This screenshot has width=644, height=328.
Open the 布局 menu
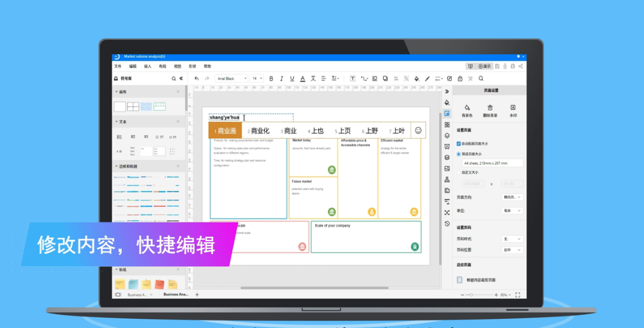click(162, 66)
